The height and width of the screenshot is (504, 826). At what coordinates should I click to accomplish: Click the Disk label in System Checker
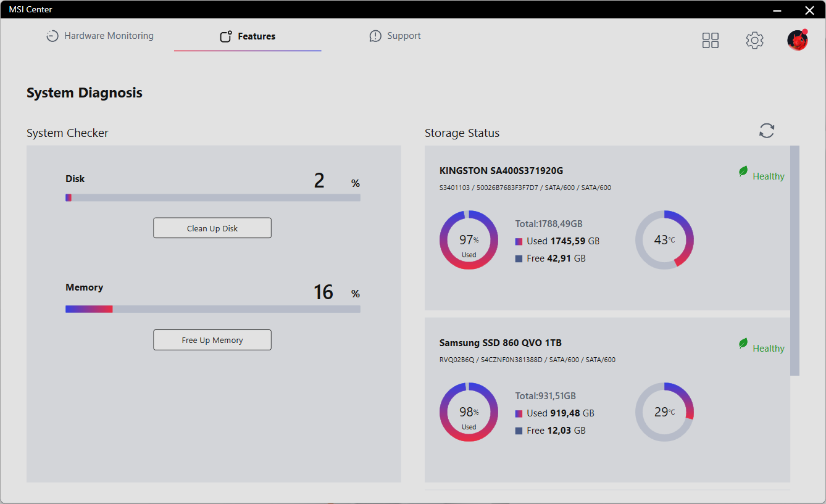75,179
